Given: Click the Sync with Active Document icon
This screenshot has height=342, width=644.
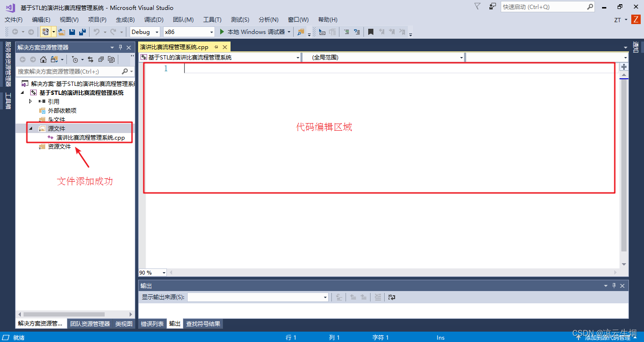Looking at the screenshot, I should pos(91,59).
